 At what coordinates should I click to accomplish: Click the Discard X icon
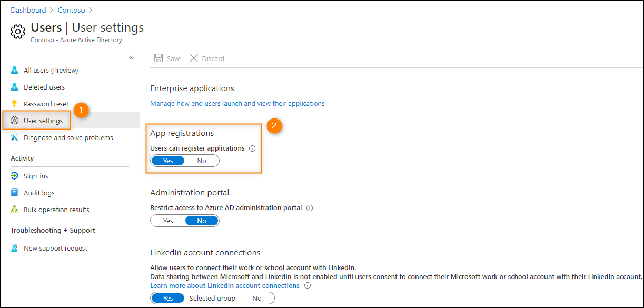194,58
